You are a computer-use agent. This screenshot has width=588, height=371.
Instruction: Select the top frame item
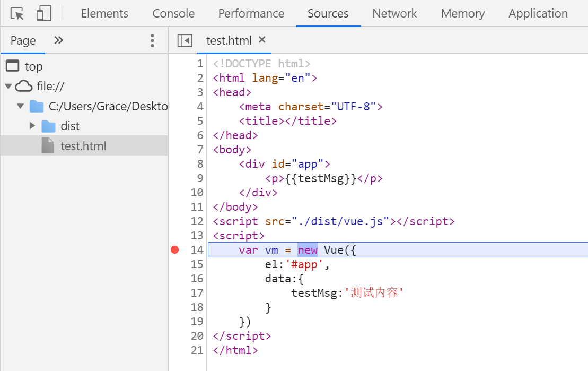tap(34, 66)
